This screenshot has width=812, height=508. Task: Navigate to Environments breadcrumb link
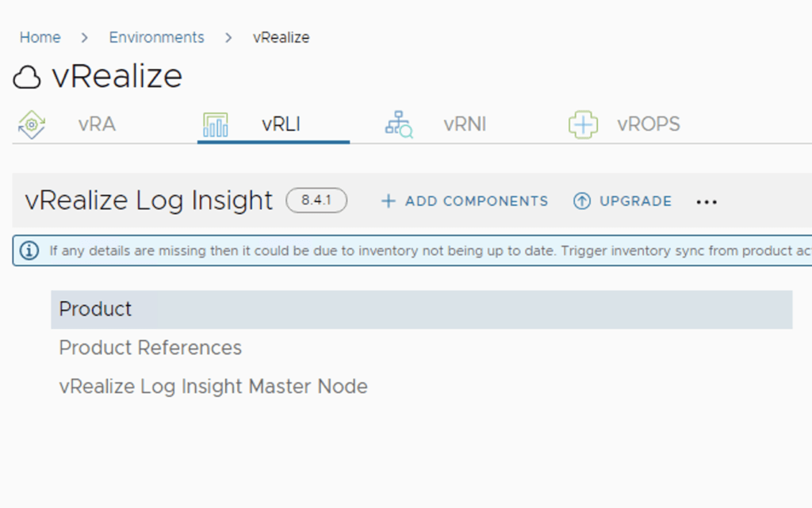[156, 37]
